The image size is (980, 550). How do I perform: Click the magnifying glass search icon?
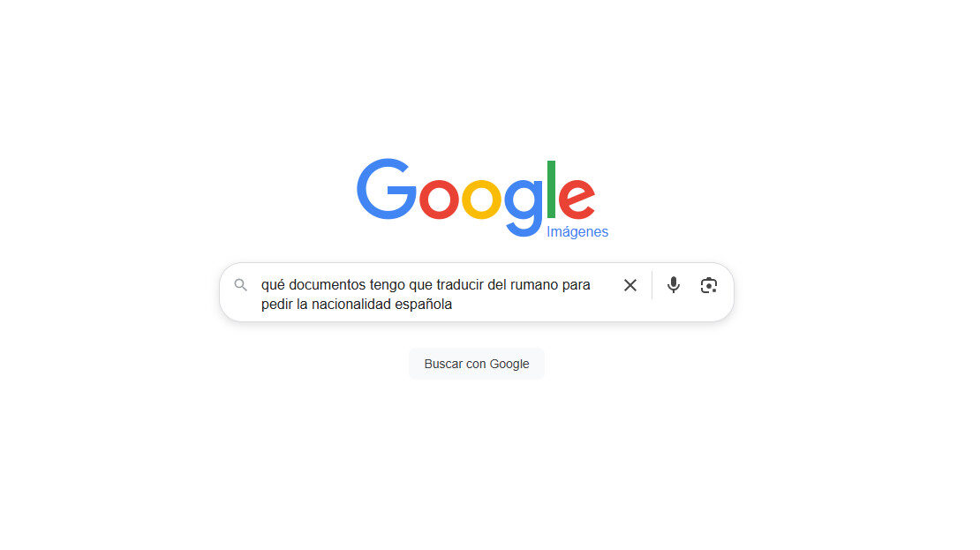point(241,285)
